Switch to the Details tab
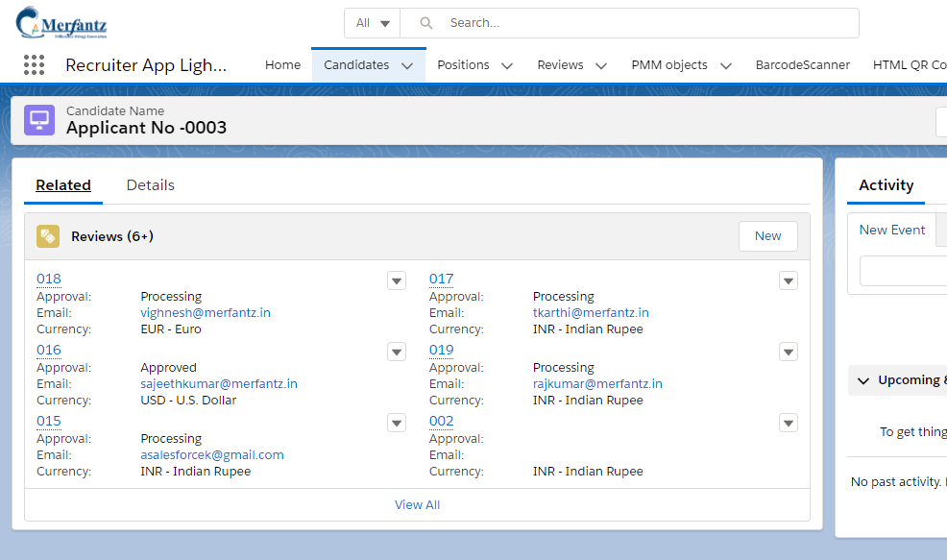 150,184
